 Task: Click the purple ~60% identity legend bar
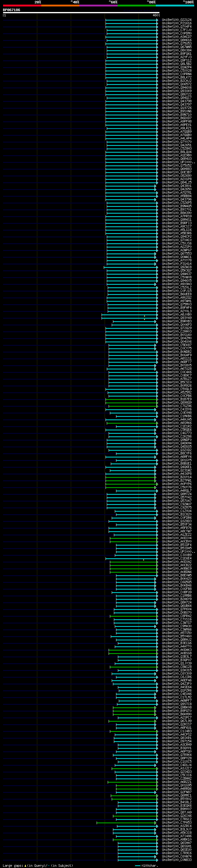[99, 6]
